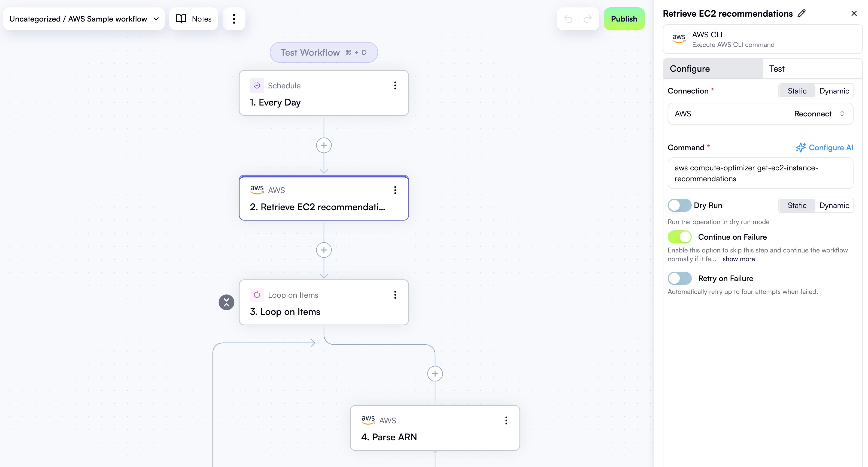Click the Command text field
Screen dimensions: 868x467
pyautogui.click(x=760, y=173)
